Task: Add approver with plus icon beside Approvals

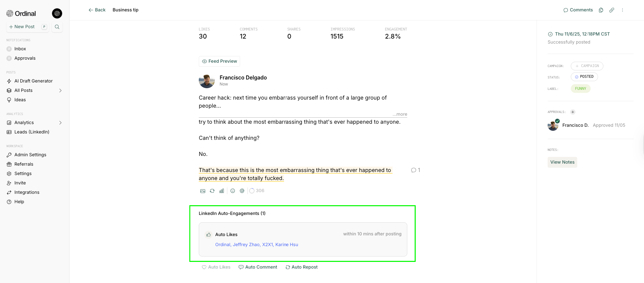Action: tap(573, 112)
